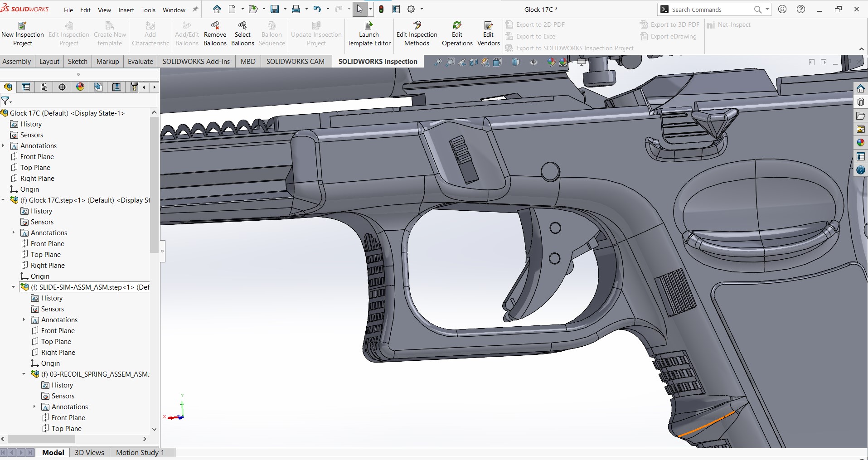868x460 pixels.
Task: Switch to the MBD tab
Action: (x=248, y=62)
